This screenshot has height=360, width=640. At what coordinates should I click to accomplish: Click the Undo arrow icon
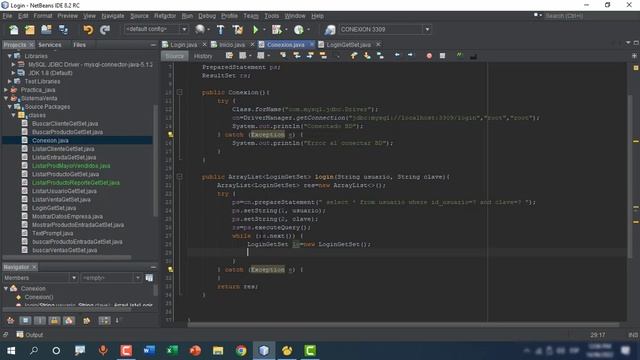coord(88,29)
